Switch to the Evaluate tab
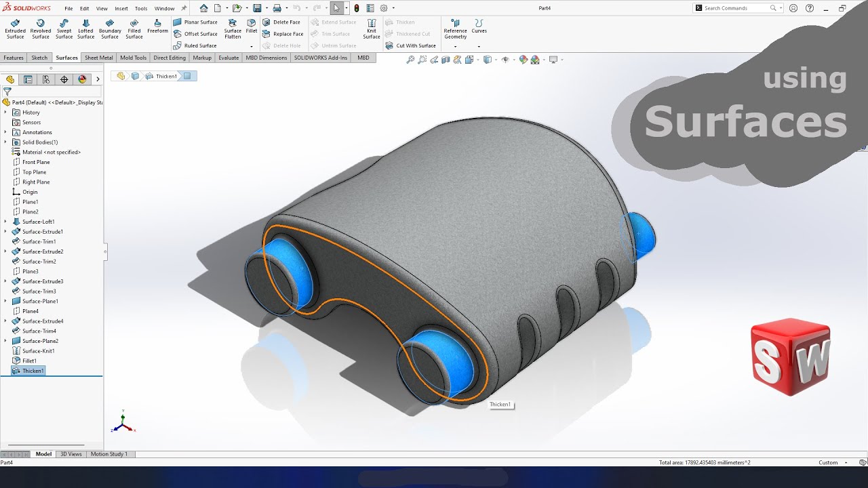 tap(229, 58)
